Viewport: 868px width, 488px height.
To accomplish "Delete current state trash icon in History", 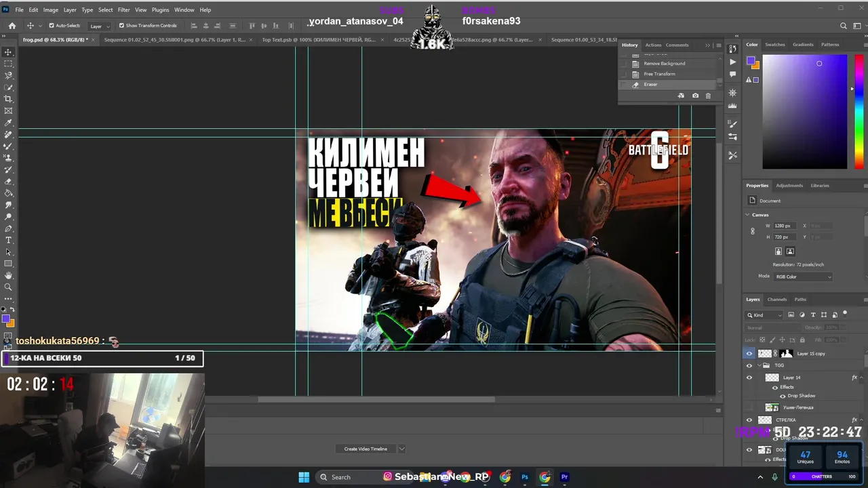I will click(708, 96).
